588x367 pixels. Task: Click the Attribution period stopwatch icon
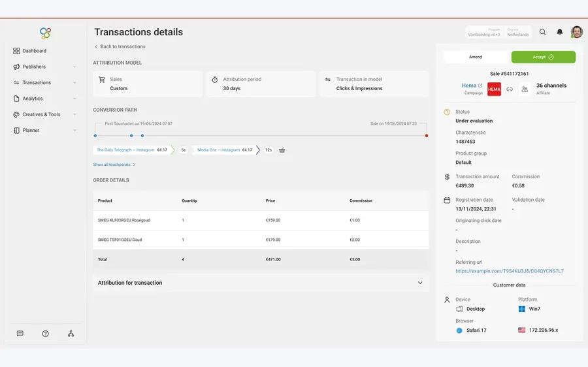215,80
